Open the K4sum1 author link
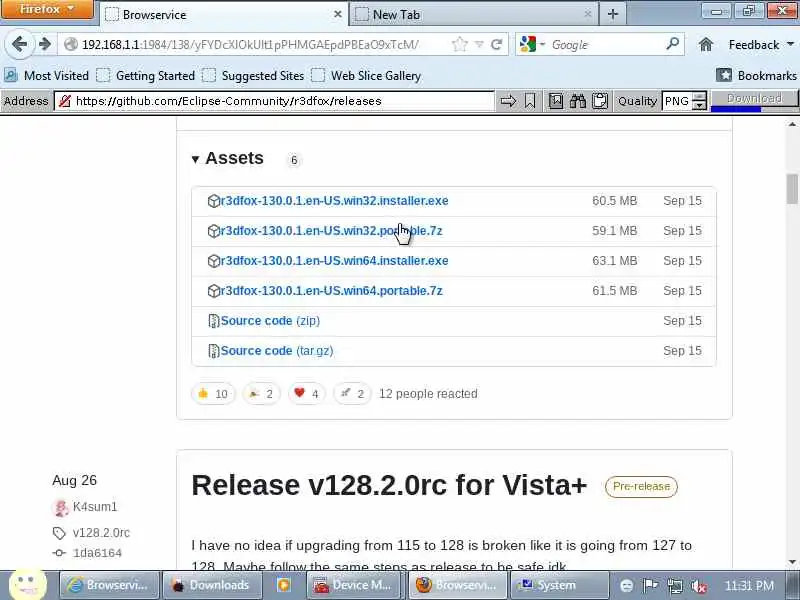Screen dimensions: 800x600 coord(95,507)
